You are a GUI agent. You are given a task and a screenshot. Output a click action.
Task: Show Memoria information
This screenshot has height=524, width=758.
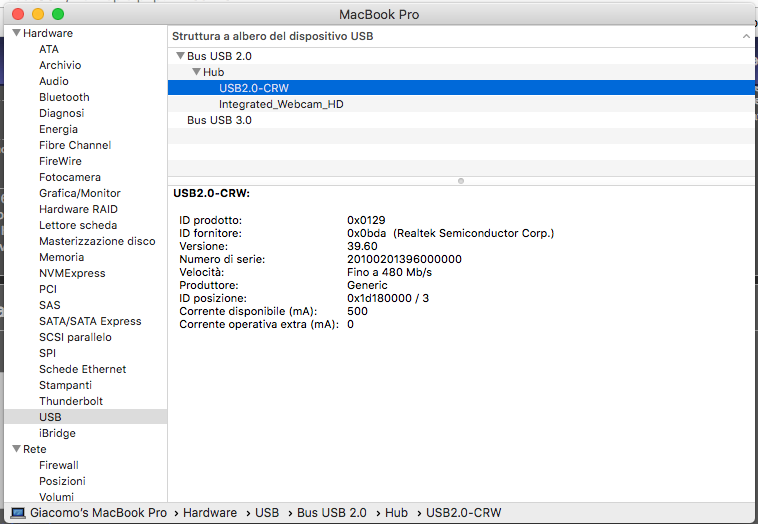click(x=61, y=257)
